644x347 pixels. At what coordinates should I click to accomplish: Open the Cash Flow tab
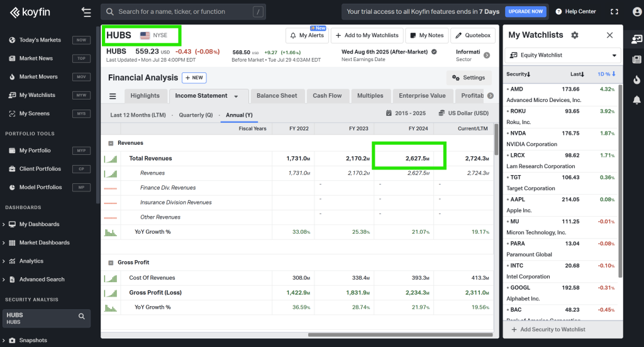coord(327,96)
